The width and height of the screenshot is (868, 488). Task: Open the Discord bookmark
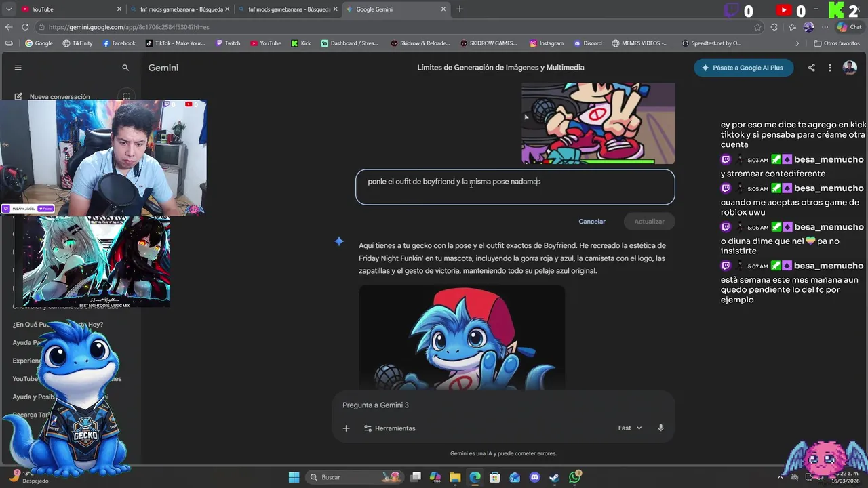tap(587, 43)
